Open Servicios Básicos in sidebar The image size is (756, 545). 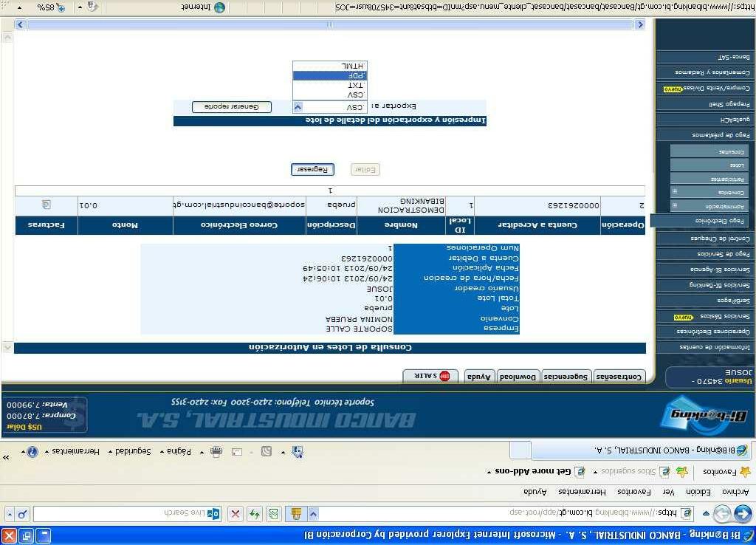point(704,316)
